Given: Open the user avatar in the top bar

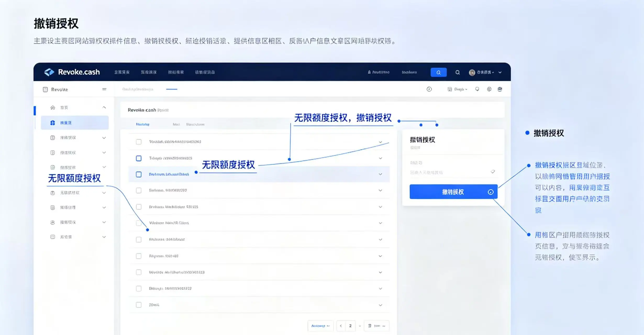Looking at the screenshot, I should click(472, 73).
